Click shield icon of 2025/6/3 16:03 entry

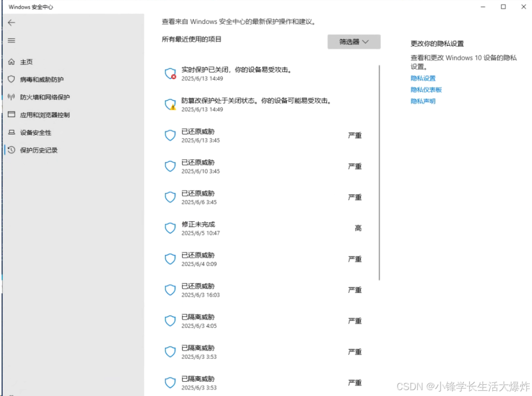tap(170, 290)
